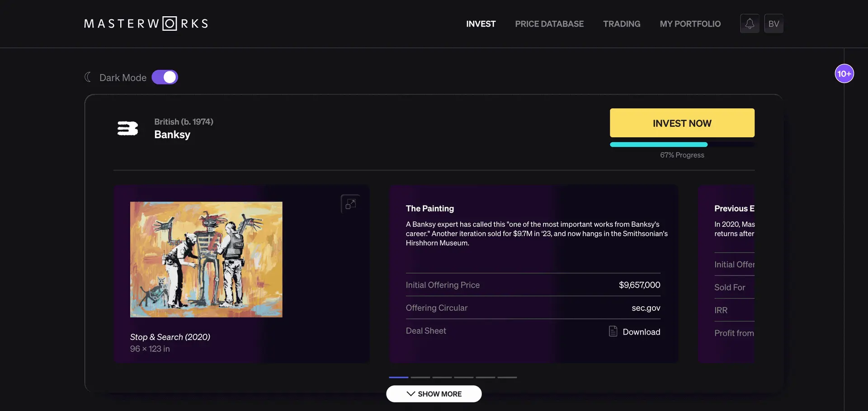
Task: Open the sec.gov offering circular link
Action: [x=646, y=308]
